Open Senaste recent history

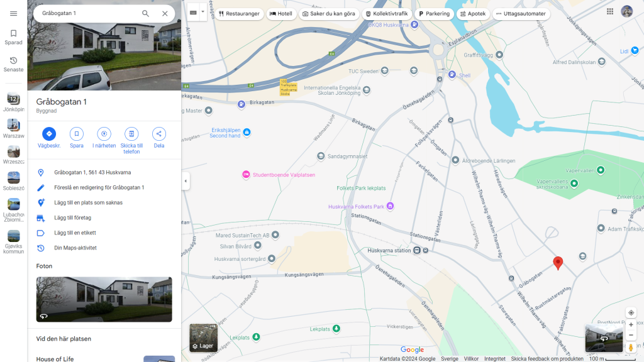coord(14,65)
